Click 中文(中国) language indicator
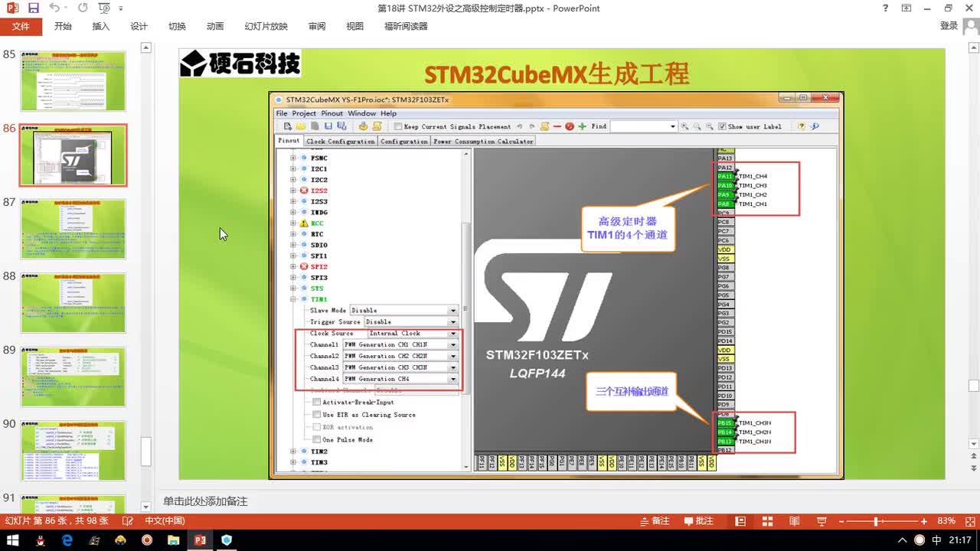Viewport: 980px width, 551px height. coord(165,521)
